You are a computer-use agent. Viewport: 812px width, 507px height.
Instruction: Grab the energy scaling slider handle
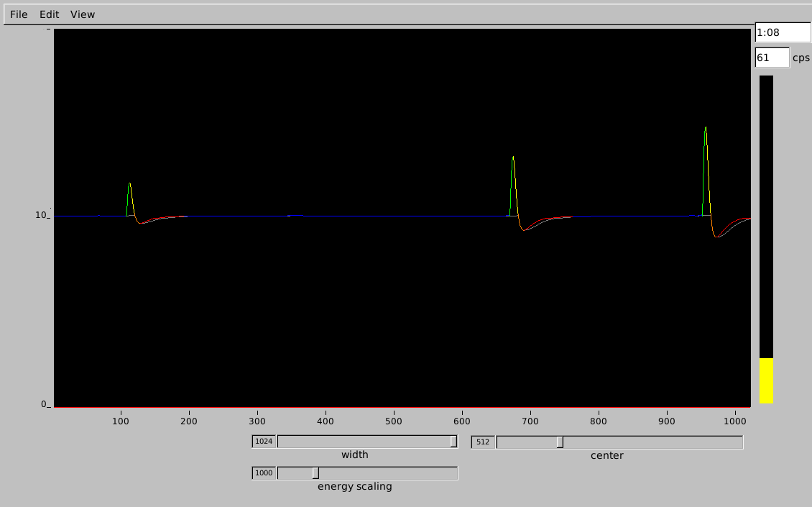click(315, 472)
